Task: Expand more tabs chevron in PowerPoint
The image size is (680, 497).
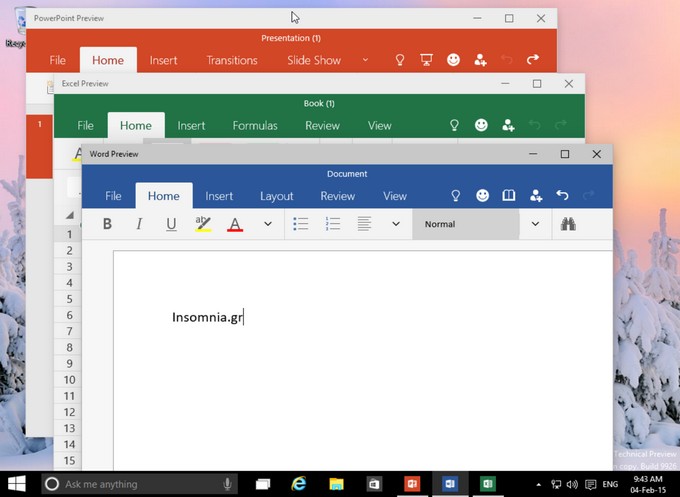Action: point(365,60)
